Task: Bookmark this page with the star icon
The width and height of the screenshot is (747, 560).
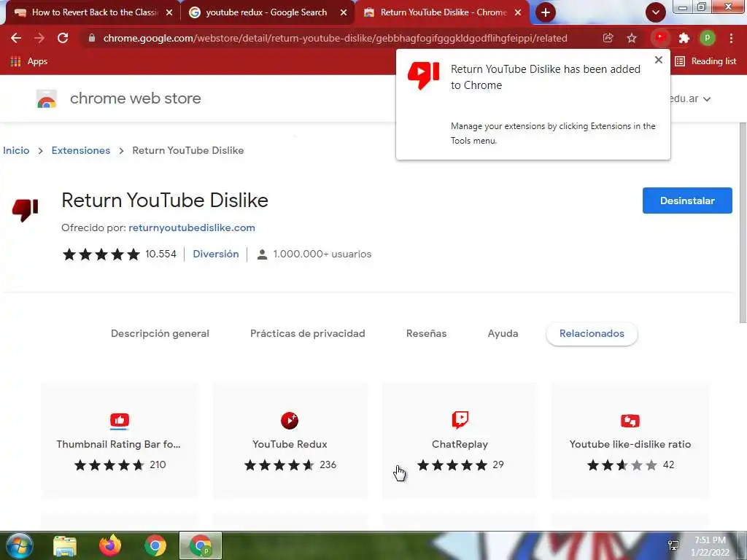Action: [632, 38]
